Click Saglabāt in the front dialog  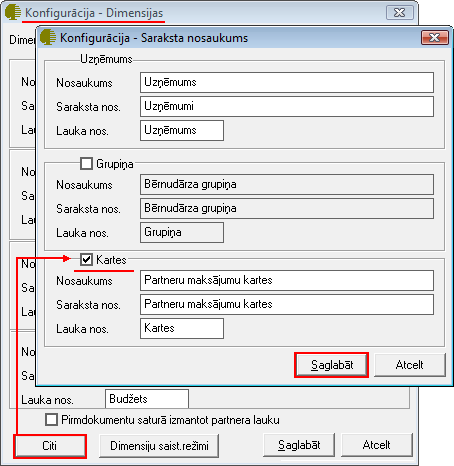[x=332, y=365]
